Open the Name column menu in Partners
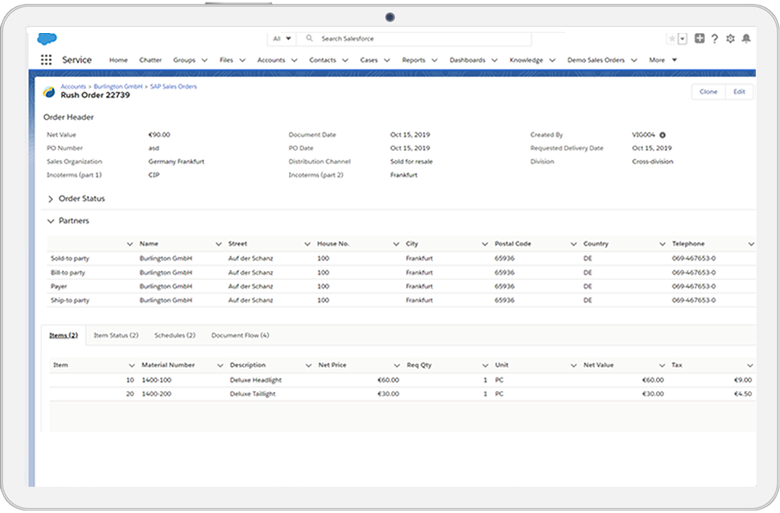780x513 pixels. (218, 244)
